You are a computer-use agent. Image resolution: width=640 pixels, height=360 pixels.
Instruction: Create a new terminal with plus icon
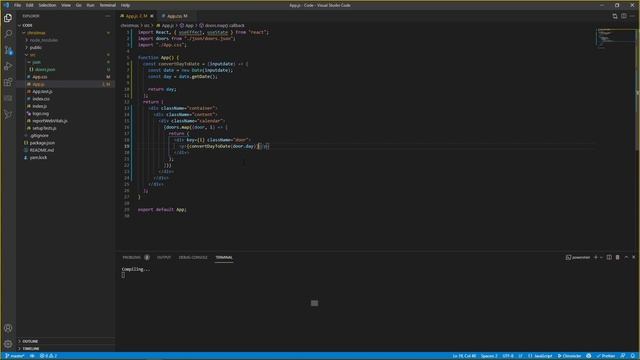[596, 257]
